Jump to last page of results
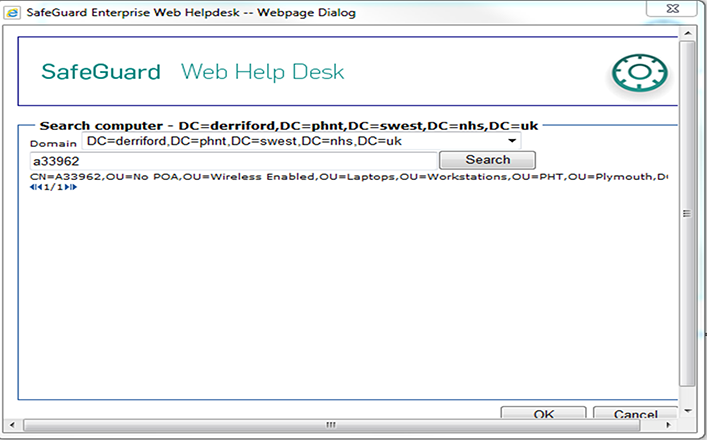 [73, 187]
